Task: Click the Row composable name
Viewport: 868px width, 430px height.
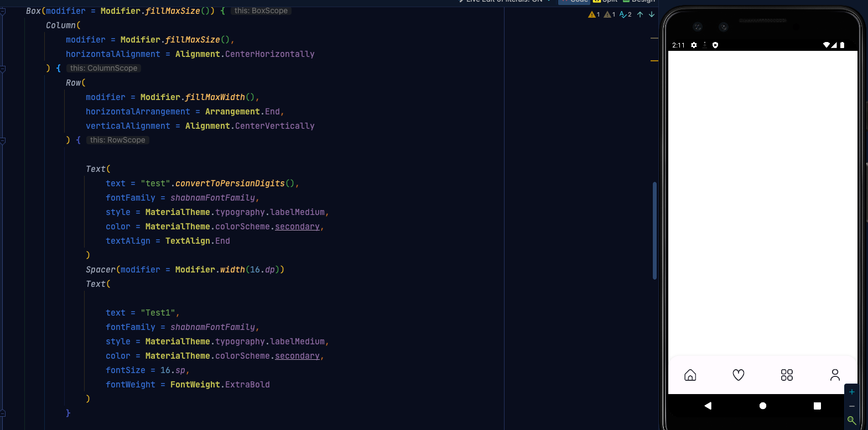Action: coord(73,83)
